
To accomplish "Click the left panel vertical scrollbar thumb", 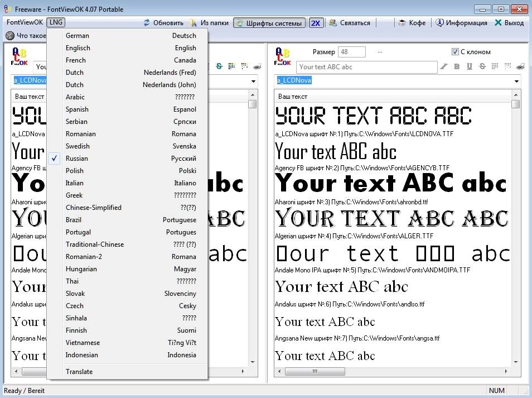I will coord(252,104).
